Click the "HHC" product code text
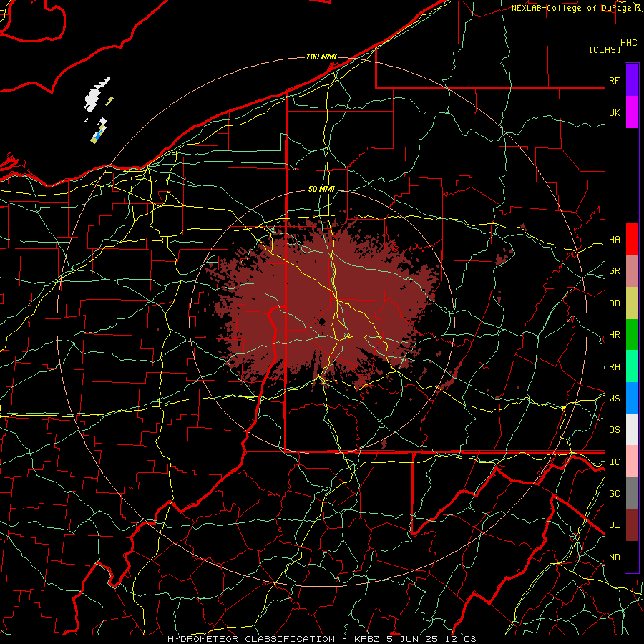 tap(629, 43)
